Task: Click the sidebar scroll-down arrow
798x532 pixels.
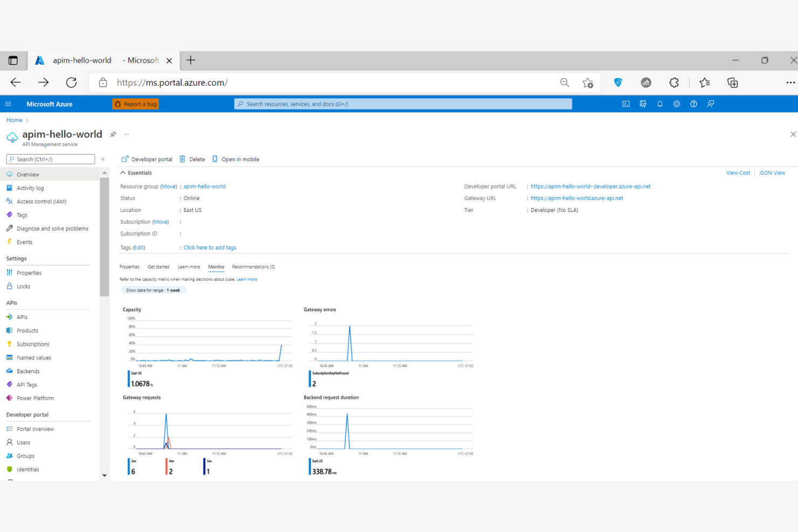Action: pyautogui.click(x=104, y=475)
